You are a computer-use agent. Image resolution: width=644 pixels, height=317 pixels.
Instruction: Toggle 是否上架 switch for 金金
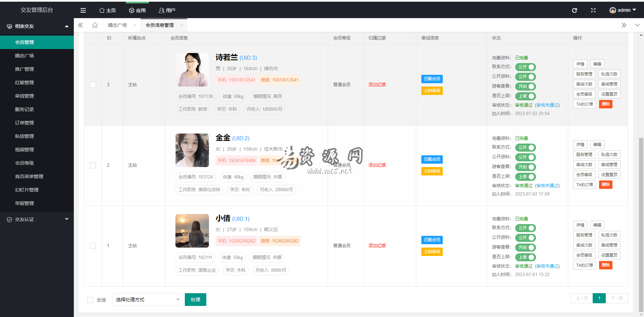click(525, 177)
